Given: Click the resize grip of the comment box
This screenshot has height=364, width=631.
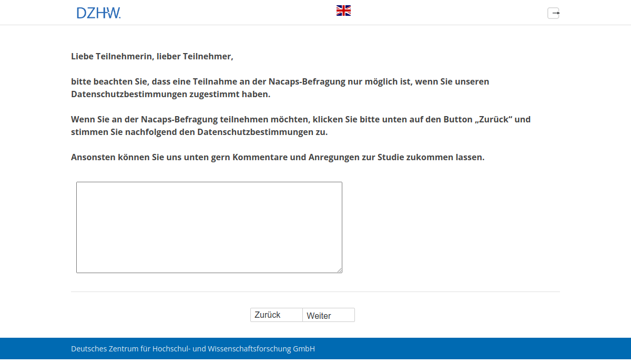Looking at the screenshot, I should (x=339, y=271).
